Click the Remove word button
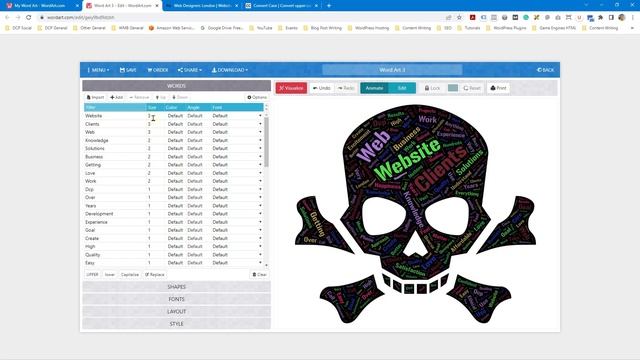This screenshot has width=640, height=360. tap(139, 98)
